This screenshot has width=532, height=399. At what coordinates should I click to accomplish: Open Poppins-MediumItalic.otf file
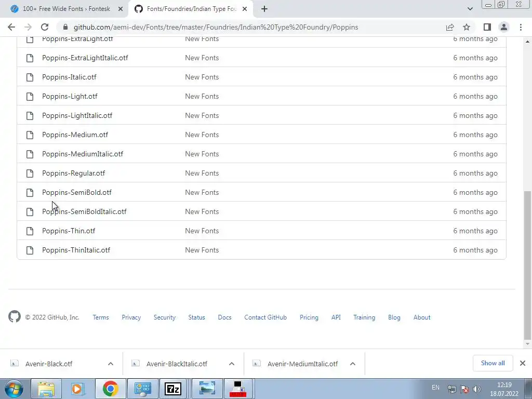(x=83, y=154)
